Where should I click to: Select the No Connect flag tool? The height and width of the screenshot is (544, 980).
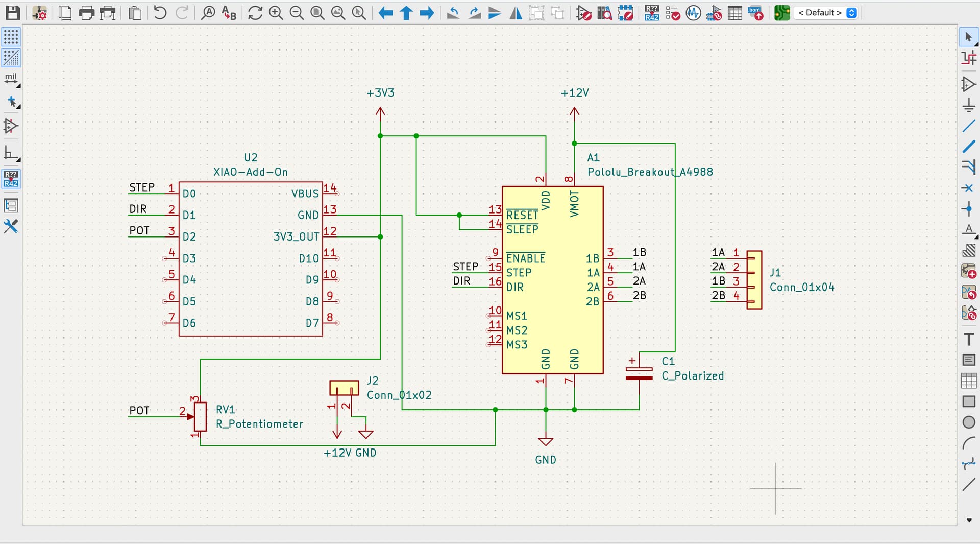(x=969, y=188)
